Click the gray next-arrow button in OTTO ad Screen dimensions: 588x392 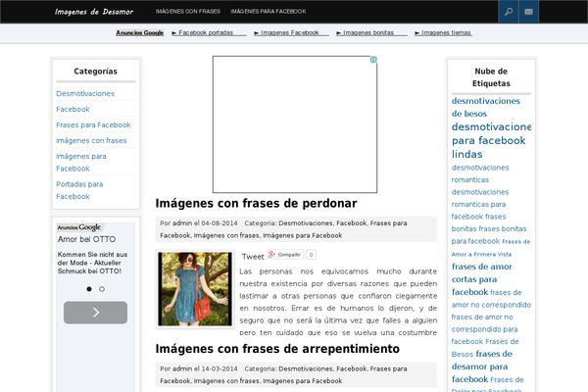(95, 313)
